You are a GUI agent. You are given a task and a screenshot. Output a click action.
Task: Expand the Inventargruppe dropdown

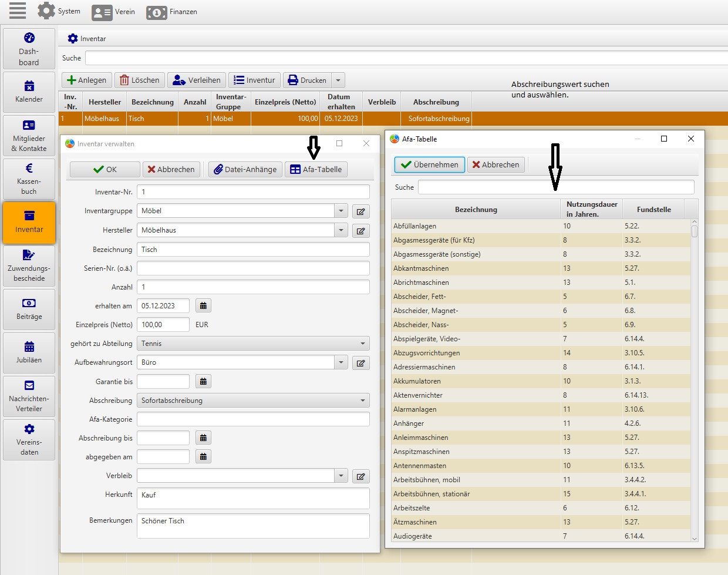pos(341,211)
